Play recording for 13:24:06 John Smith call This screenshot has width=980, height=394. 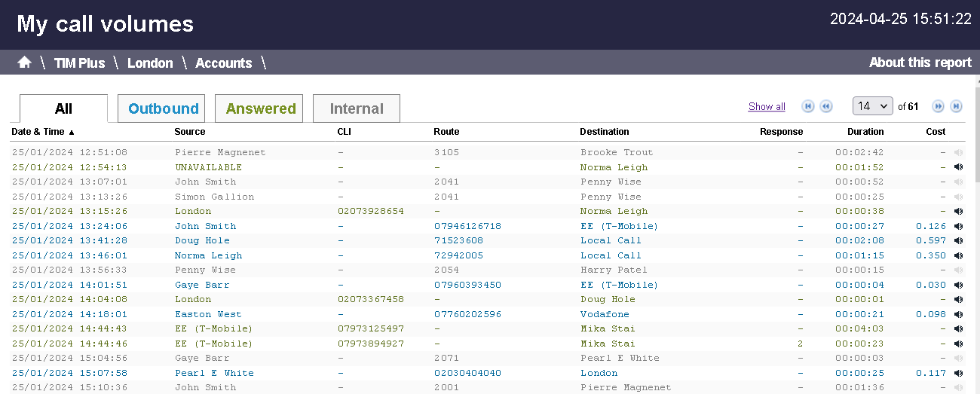click(958, 226)
